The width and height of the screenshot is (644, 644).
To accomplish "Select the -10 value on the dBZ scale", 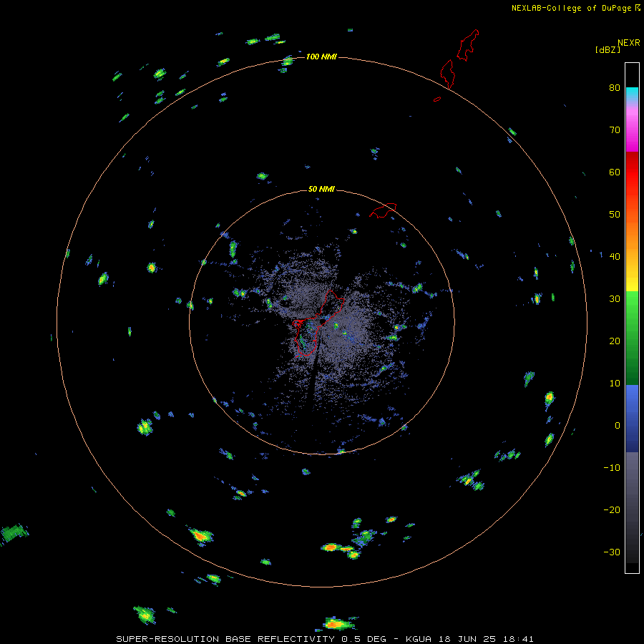I will (x=612, y=468).
